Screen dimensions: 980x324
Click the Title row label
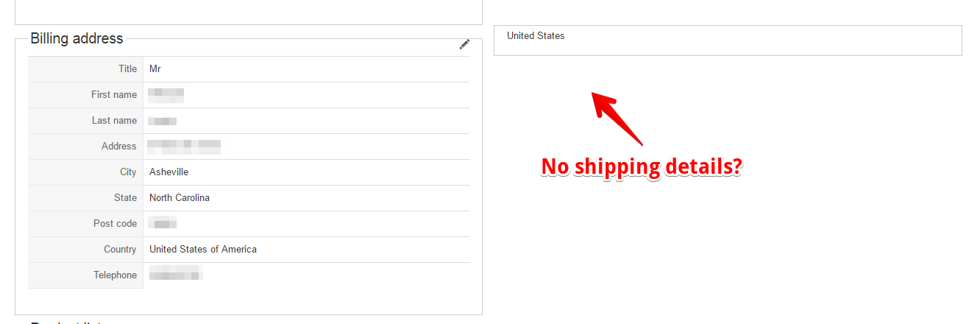[127, 69]
